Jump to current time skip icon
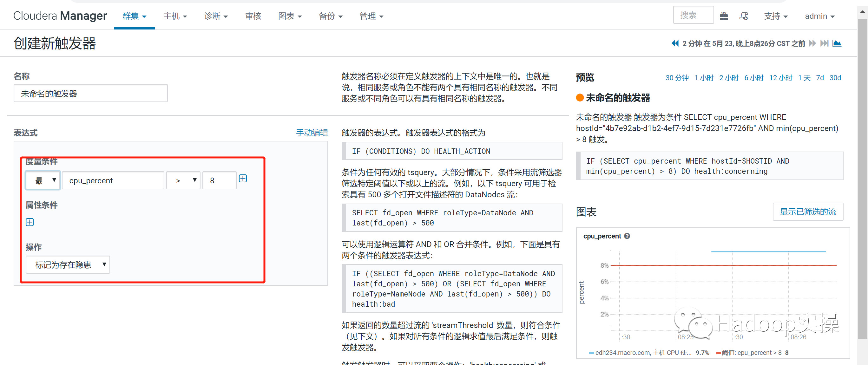 tap(824, 43)
